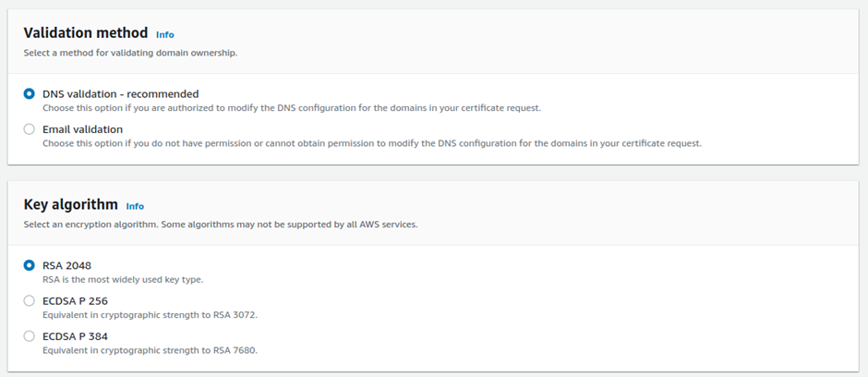Viewport: 868px width, 377px height.
Task: Select the RSA 2048 radio button
Action: (x=29, y=266)
